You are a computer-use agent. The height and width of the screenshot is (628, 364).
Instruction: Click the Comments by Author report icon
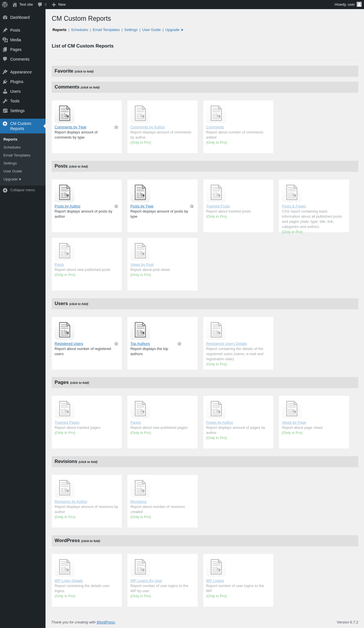(140, 113)
